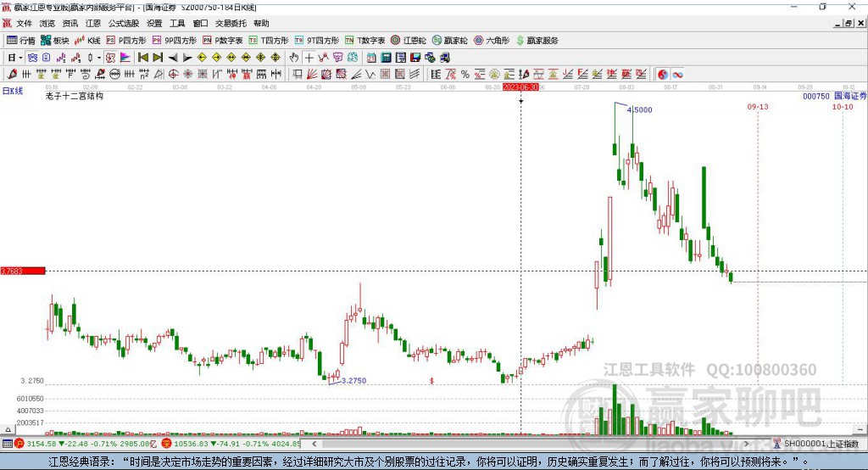868x470 pixels.
Task: Jump to last bar icon
Action: click(158, 58)
